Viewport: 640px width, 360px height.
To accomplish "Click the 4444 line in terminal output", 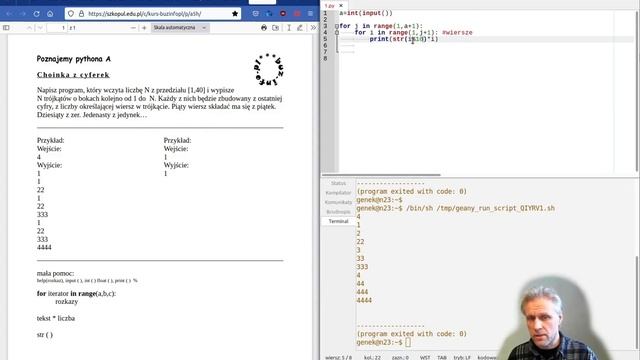I will [x=364, y=300].
